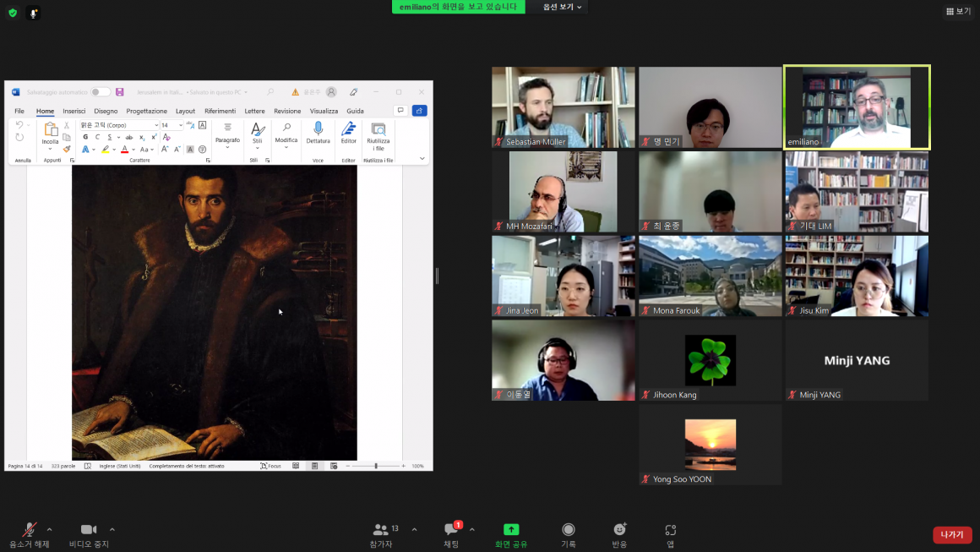The height and width of the screenshot is (552, 980).
Task: Toggle character shading button
Action: point(190,150)
